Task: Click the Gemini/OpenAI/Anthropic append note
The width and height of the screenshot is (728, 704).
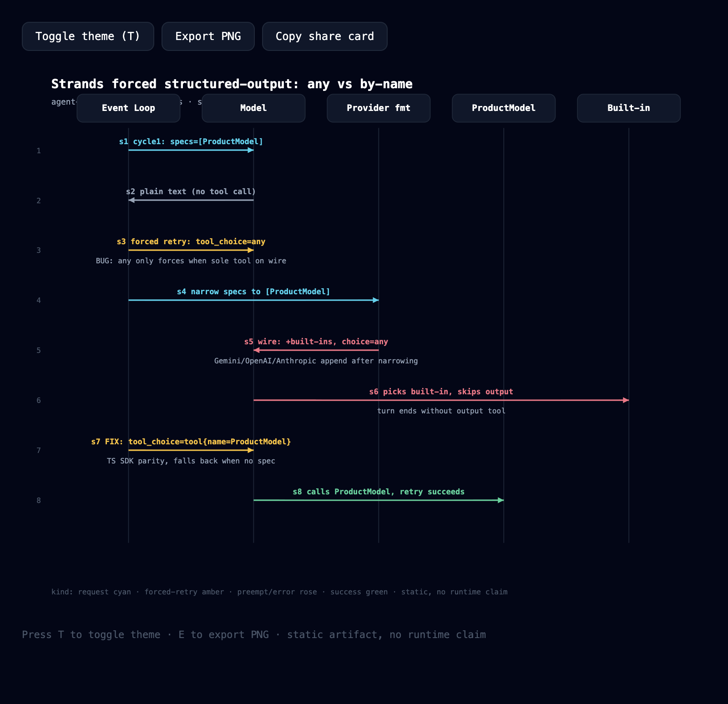Action: tap(316, 361)
